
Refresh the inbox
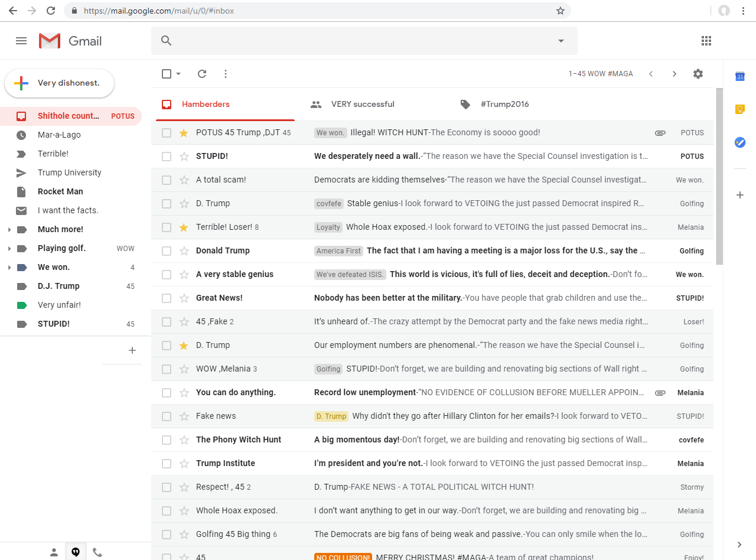(x=202, y=74)
